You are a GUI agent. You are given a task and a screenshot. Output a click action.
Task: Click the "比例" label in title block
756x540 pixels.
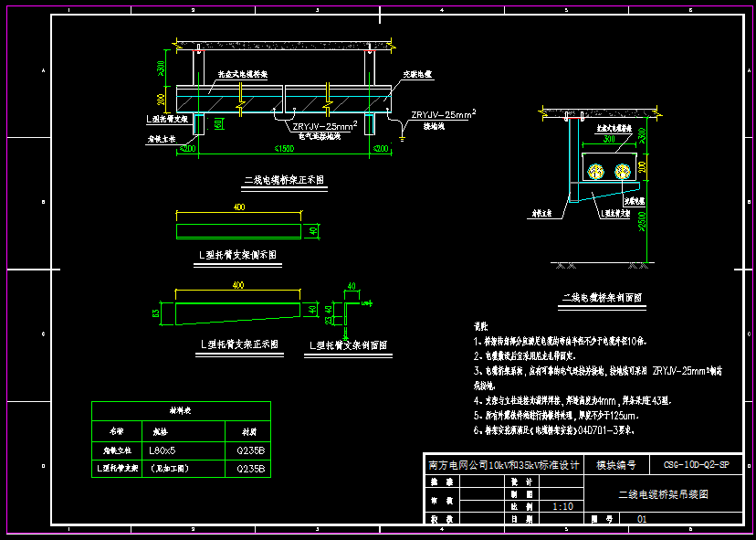point(522,507)
